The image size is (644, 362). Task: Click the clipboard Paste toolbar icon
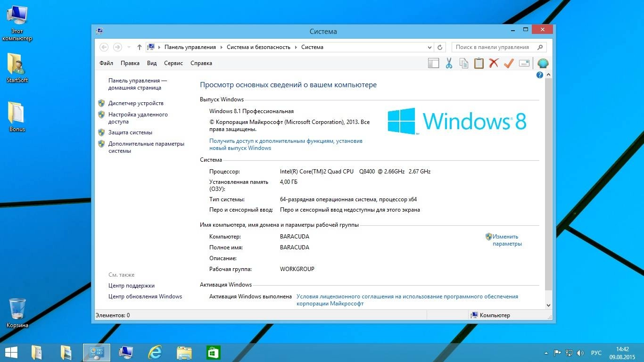tap(479, 63)
